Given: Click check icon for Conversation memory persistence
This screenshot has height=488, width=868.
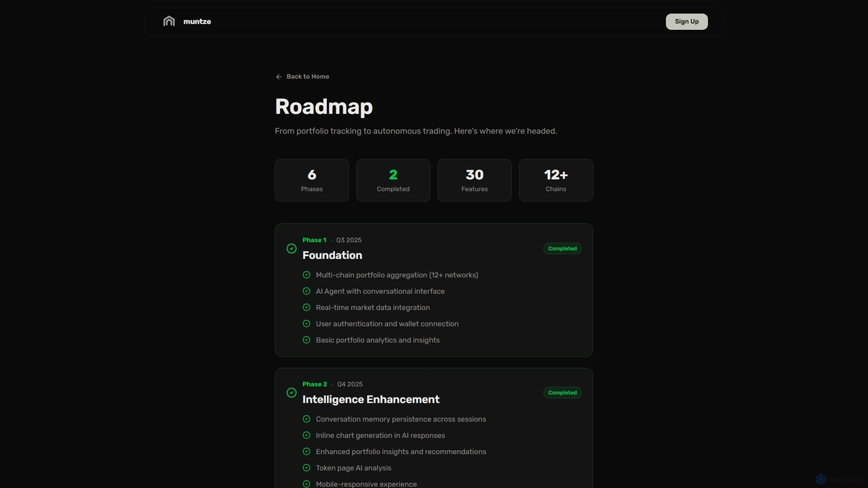Looking at the screenshot, I should (307, 420).
